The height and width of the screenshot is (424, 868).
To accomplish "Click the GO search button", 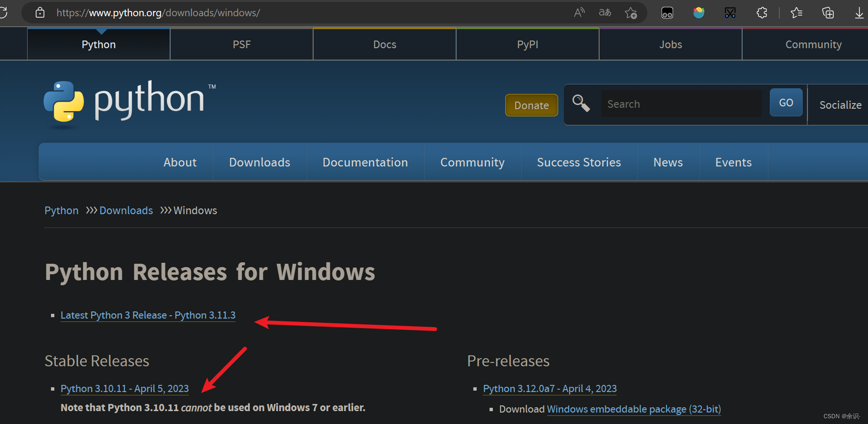I will [786, 103].
